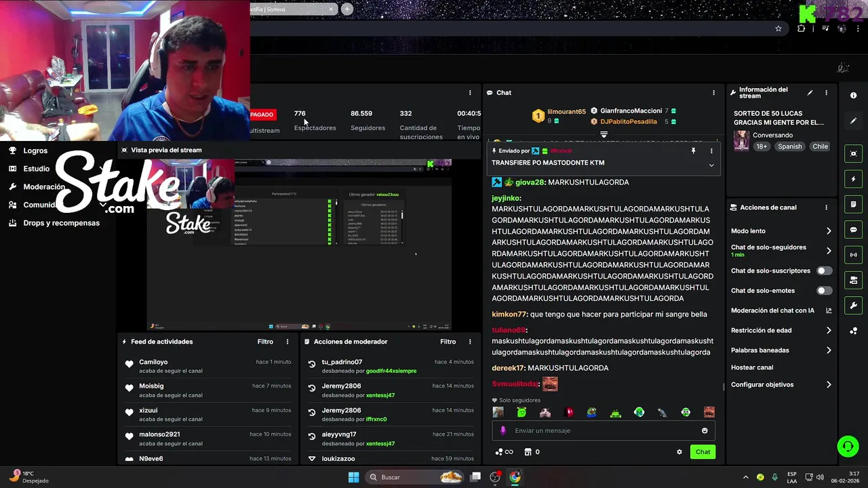Toggle the chat bubble widget icon
The width and height of the screenshot is (868, 488).
coord(853,230)
